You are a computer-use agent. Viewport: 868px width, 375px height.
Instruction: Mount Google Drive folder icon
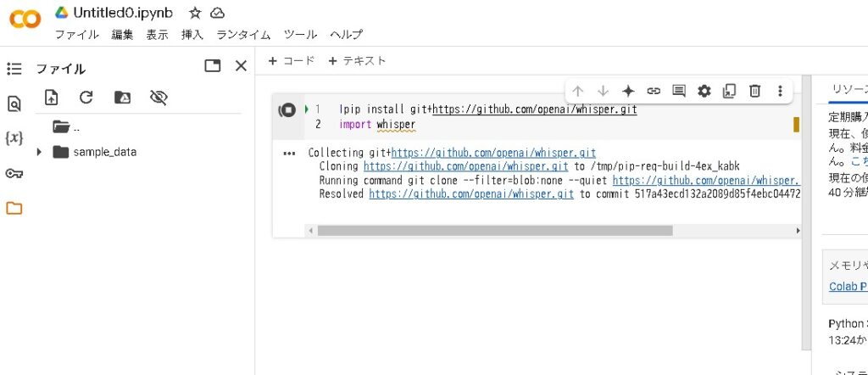(x=122, y=98)
